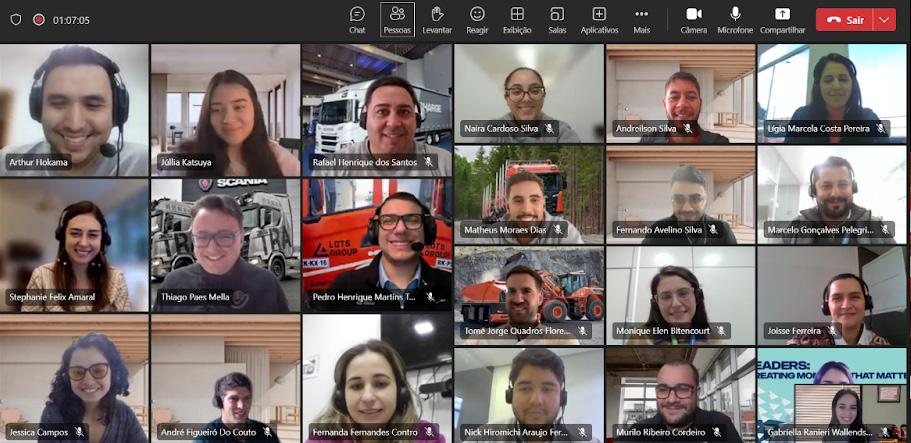
Task: Click the name label Joisse Ferreira
Action: point(794,331)
